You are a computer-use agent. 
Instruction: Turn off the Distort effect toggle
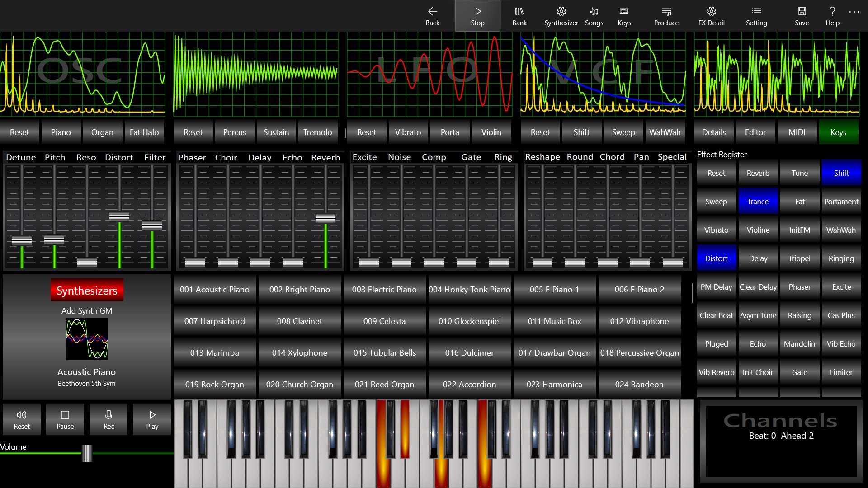pos(716,258)
